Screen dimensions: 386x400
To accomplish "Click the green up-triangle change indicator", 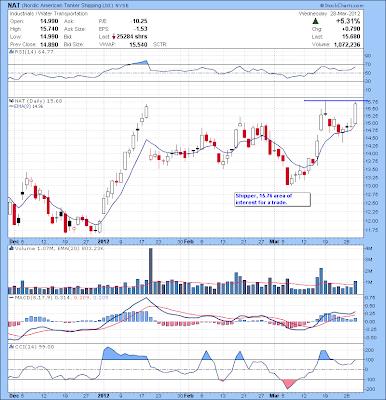I will [316, 21].
